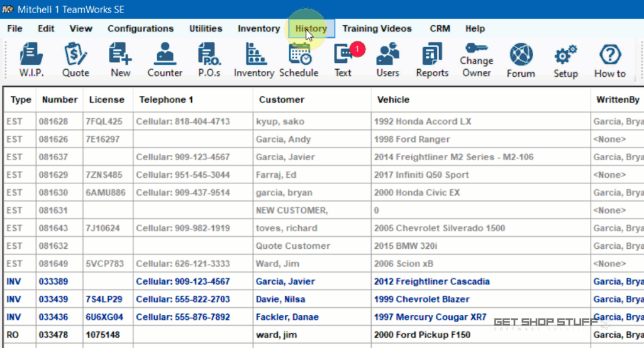Open the Inventory menu in menu bar
644x348 pixels.
click(258, 28)
